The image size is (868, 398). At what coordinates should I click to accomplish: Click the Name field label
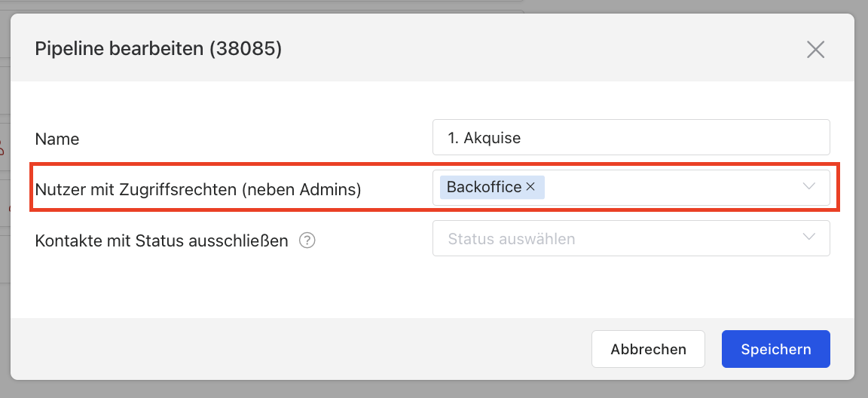57,139
